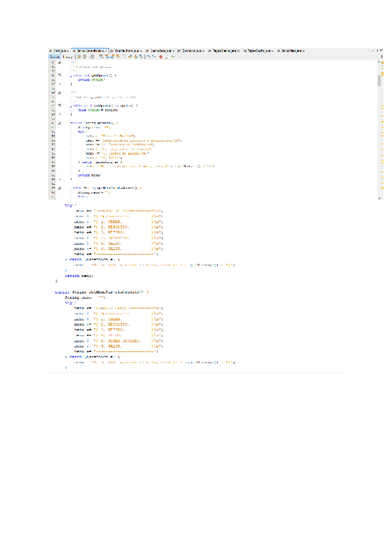Switch to the History view button

[67, 57]
